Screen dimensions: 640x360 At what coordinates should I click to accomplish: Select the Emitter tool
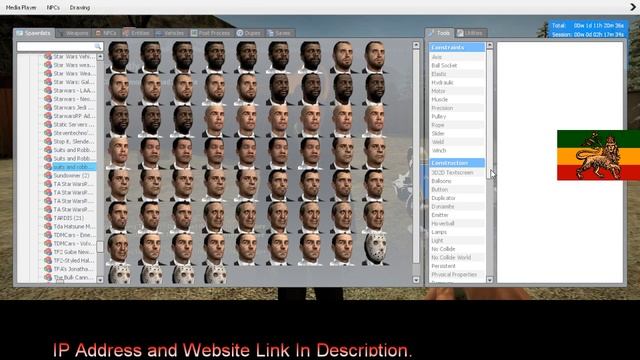457,215
